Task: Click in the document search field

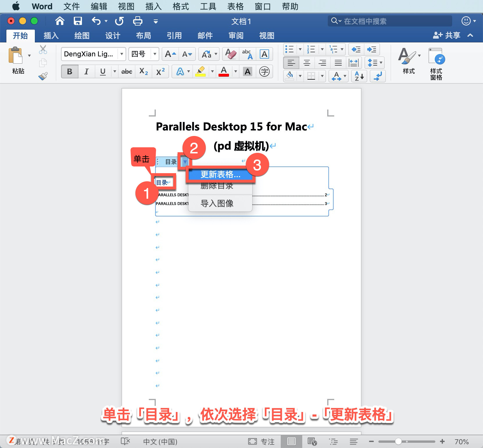Action: (390, 21)
